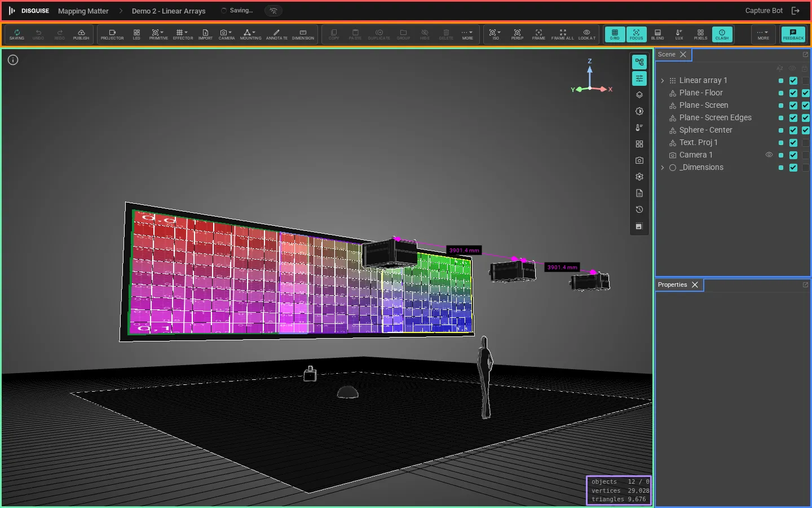Expand the Linear array 1 tree item

(663, 81)
